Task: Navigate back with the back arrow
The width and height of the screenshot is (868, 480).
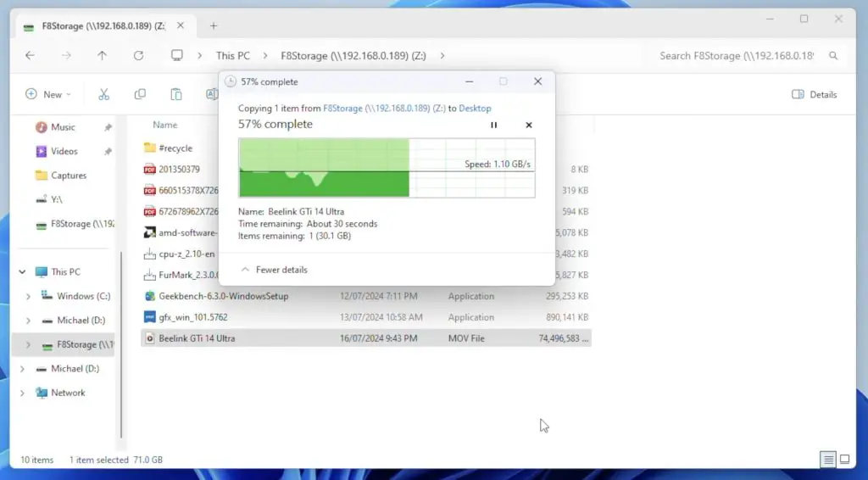Action: 31,55
